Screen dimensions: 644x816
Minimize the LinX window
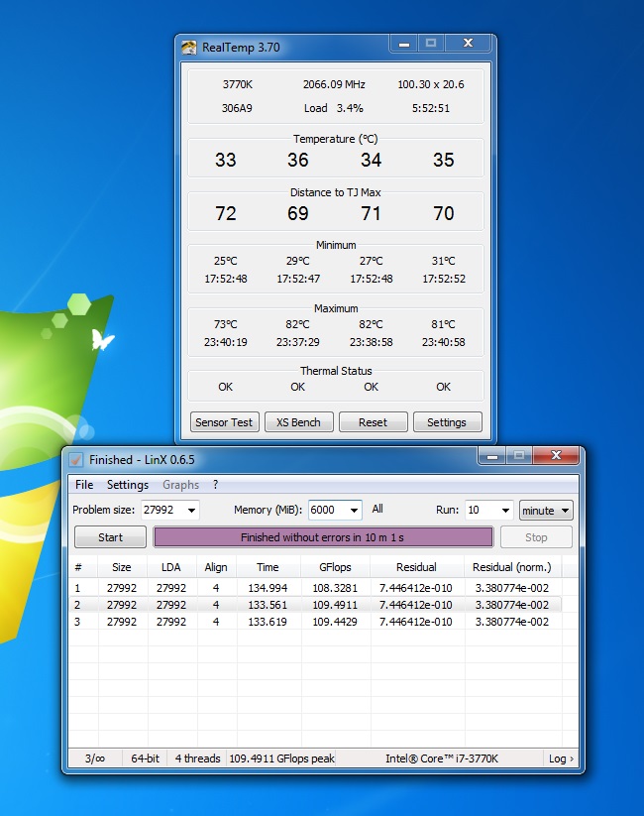[x=492, y=456]
